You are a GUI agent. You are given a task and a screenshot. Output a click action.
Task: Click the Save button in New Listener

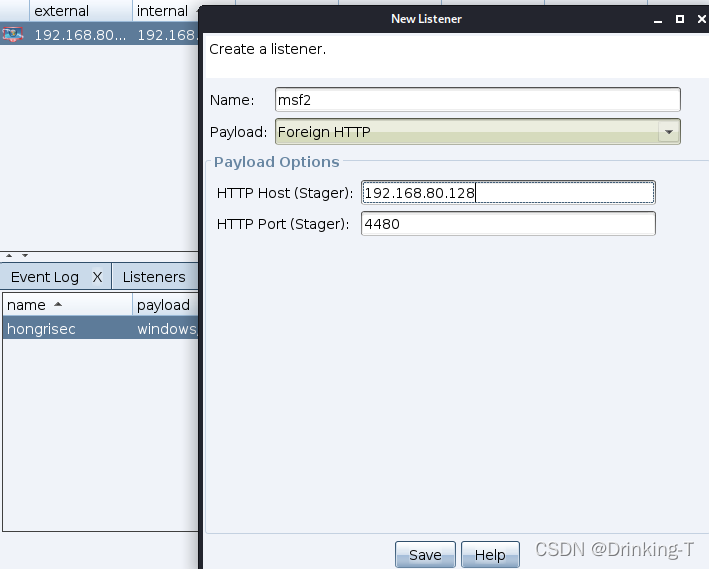tap(425, 555)
